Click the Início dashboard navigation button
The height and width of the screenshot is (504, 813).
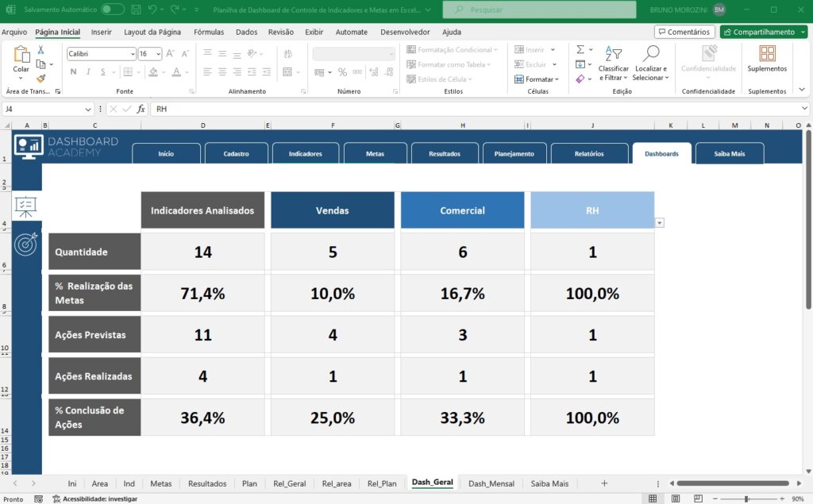(x=166, y=153)
